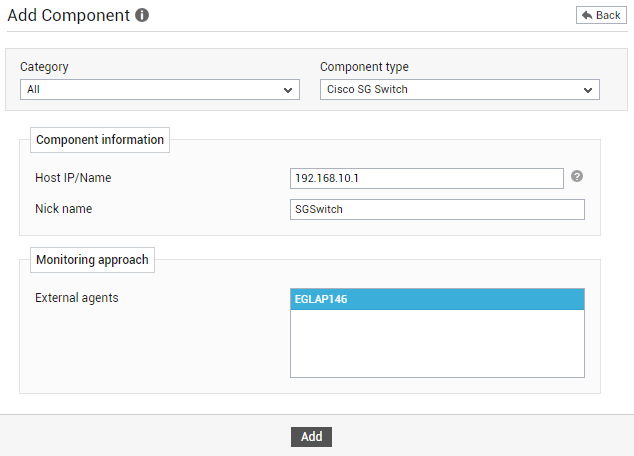Open the Component type dropdown
Screen dimensions: 634x456
coord(460,89)
